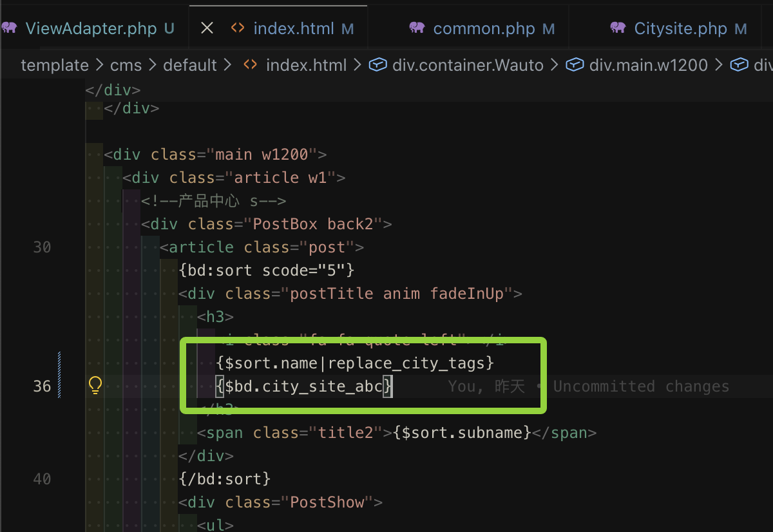Click the symbol icon beside div.main.w1200 breadcrumb
This screenshot has width=773, height=532.
point(574,64)
